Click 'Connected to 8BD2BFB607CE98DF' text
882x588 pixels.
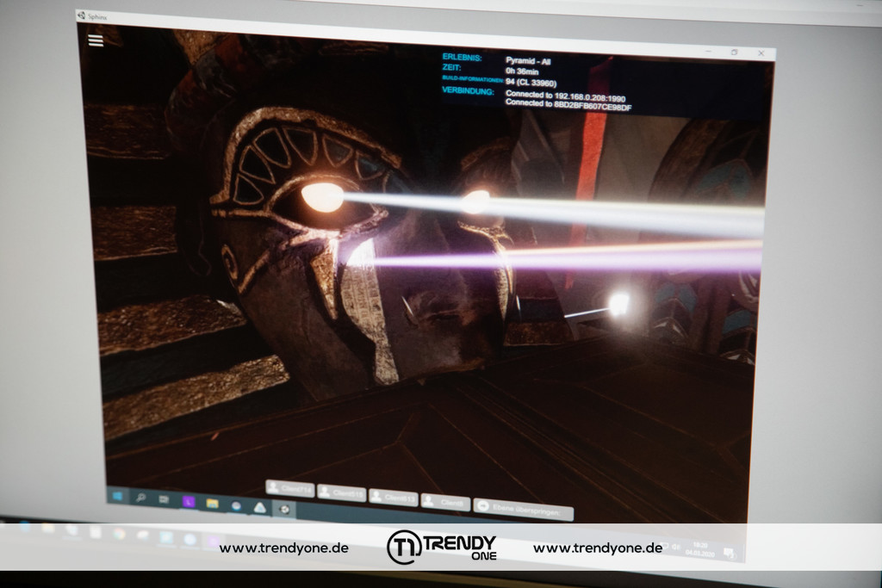click(x=568, y=104)
